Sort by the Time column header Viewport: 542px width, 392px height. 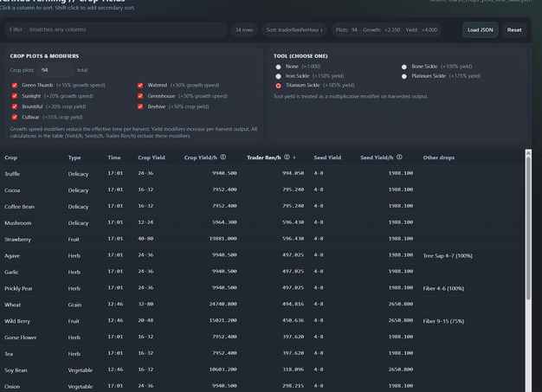(114, 157)
